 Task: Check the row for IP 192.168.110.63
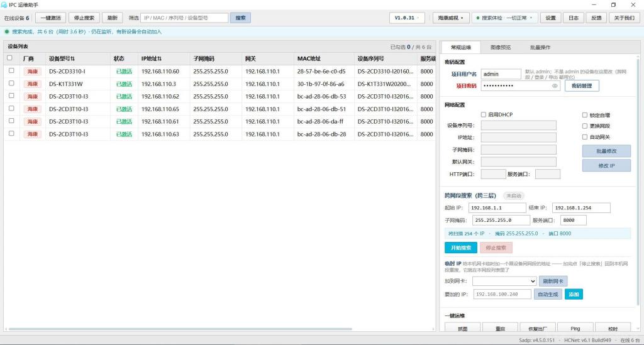(x=11, y=133)
